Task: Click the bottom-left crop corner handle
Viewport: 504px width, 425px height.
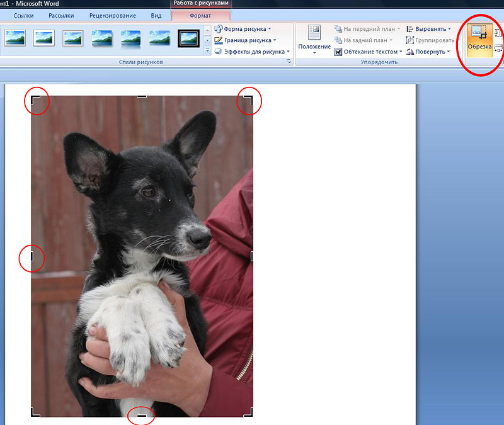Action: point(35,413)
